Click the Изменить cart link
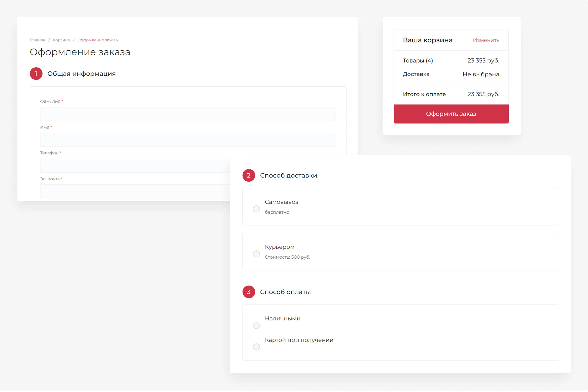This screenshot has height=392, width=588. coord(486,40)
